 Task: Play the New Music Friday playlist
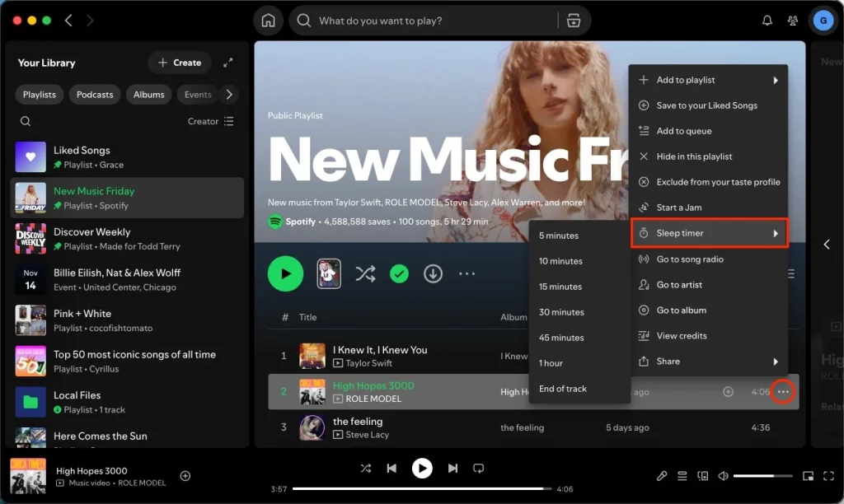point(285,273)
